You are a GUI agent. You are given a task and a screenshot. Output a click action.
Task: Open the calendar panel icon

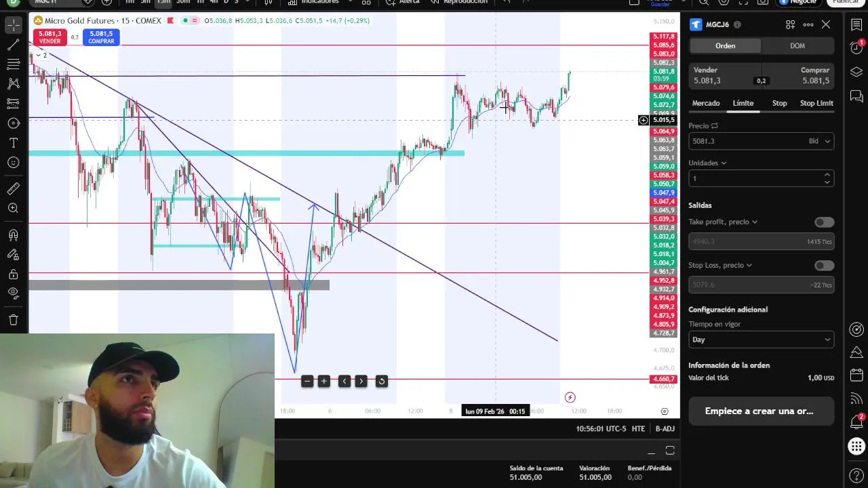tap(856, 375)
